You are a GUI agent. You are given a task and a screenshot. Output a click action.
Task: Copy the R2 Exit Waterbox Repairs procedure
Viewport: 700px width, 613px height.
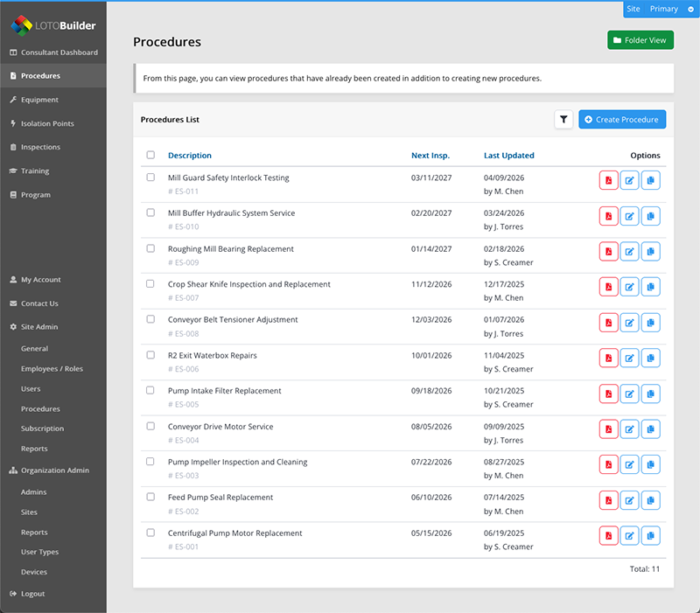[650, 358]
